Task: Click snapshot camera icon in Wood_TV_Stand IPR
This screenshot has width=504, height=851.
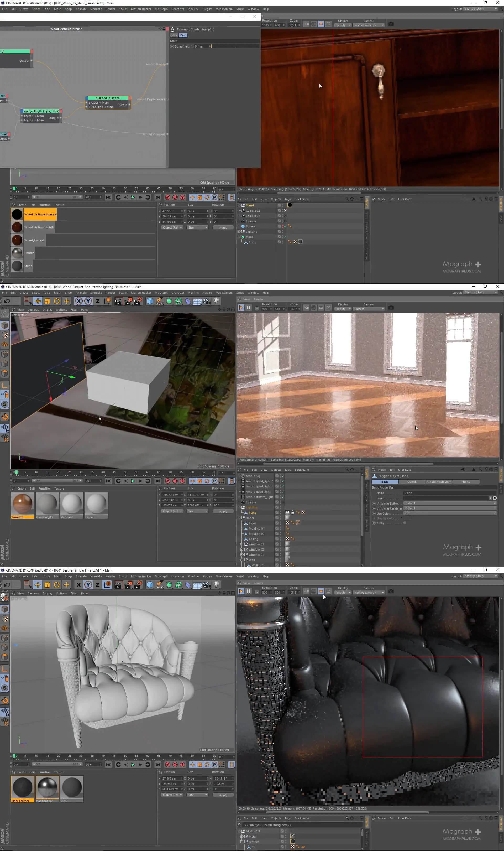Action: (x=391, y=24)
